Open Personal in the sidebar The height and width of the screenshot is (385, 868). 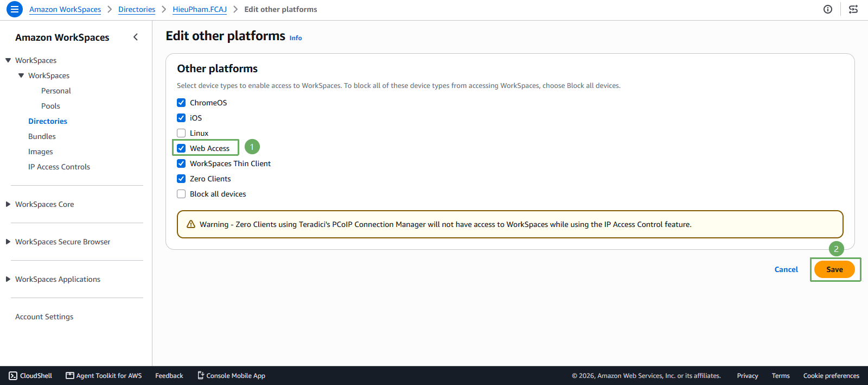click(56, 91)
